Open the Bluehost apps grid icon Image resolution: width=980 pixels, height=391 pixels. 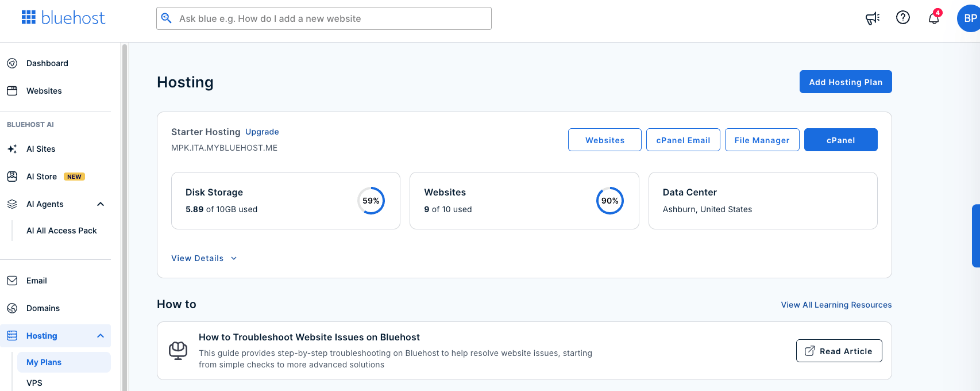29,17
